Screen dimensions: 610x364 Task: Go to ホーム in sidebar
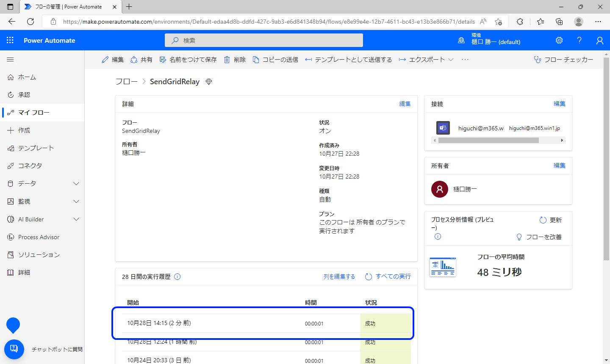tap(42, 77)
